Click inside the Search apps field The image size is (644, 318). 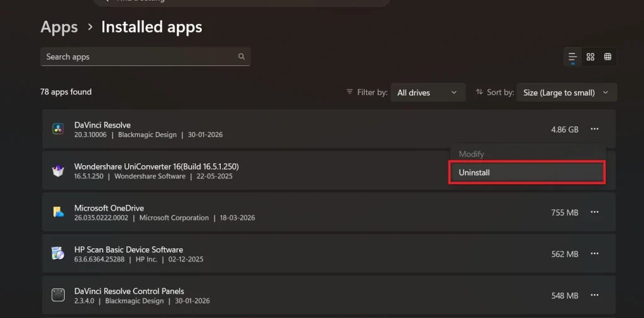pos(145,57)
